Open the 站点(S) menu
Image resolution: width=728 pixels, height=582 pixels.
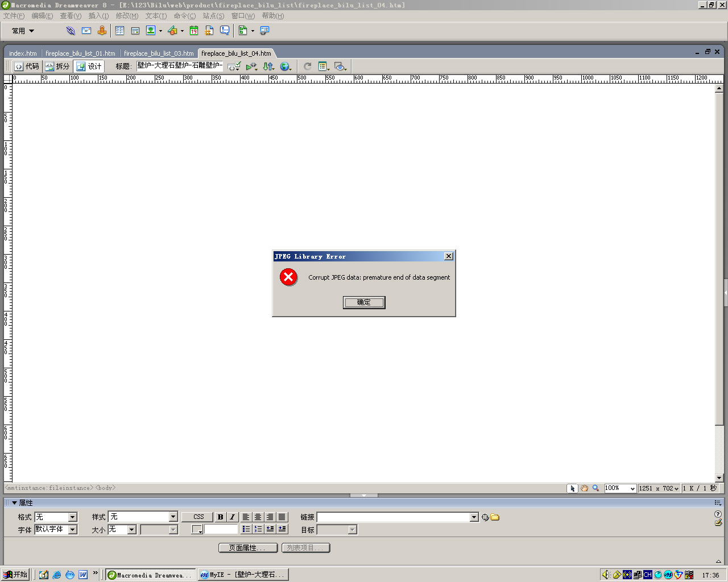click(x=213, y=16)
